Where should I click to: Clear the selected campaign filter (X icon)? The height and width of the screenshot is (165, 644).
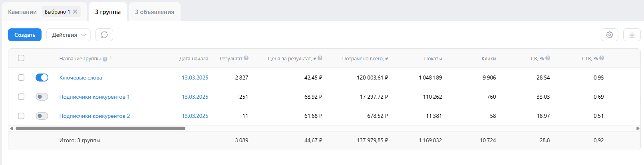[x=75, y=12]
